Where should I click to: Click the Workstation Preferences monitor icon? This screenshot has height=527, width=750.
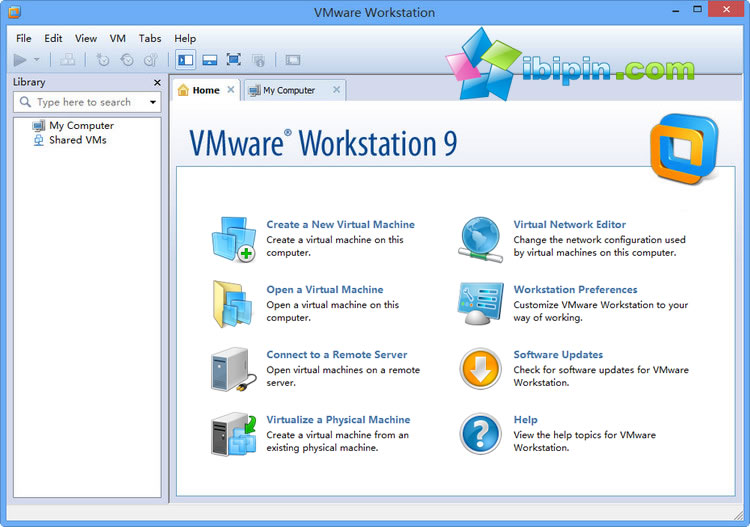pos(480,304)
